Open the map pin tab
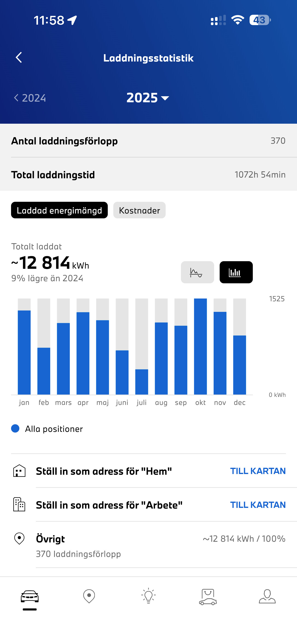Screen dimensions: 297x644 (89, 596)
